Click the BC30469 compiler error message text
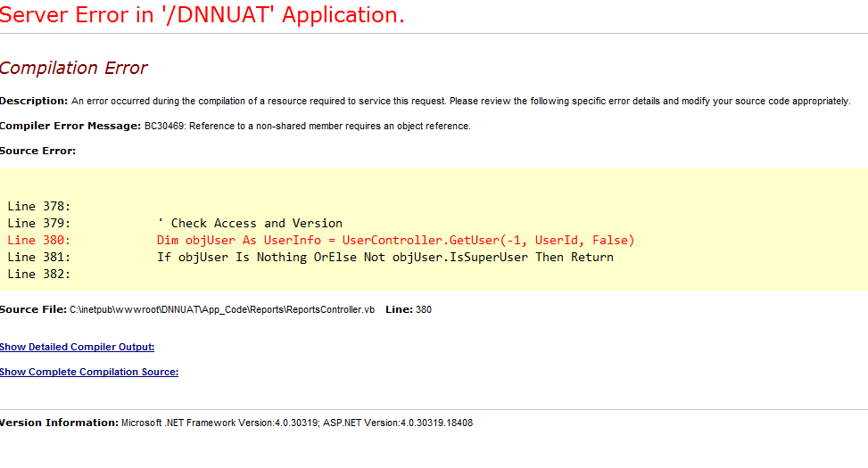 308,126
